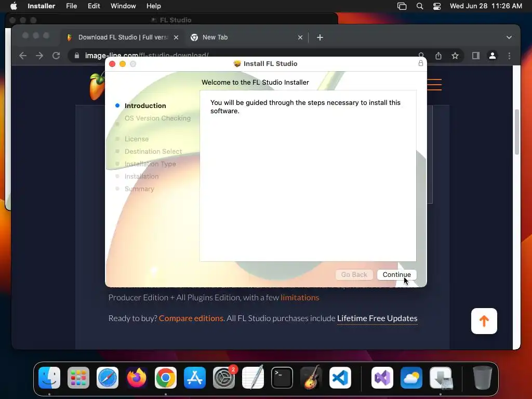Click the orange scroll-to-top arrow button
Image resolution: width=532 pixels, height=399 pixels.
pyautogui.click(x=484, y=321)
